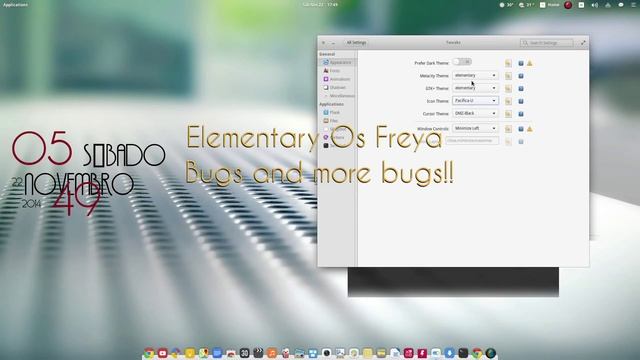This screenshot has height=360, width=640.
Task: Open the orange music app in the dock
Action: point(272,353)
